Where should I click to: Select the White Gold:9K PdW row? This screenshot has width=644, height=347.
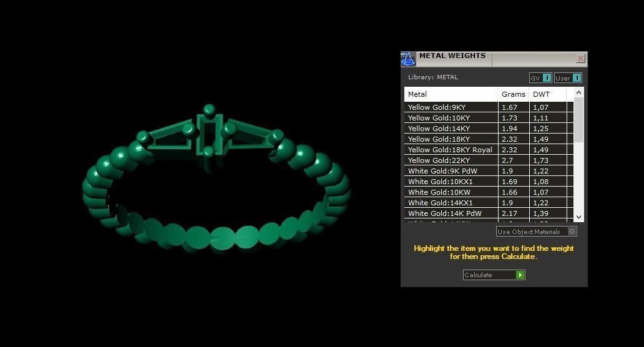[489, 171]
